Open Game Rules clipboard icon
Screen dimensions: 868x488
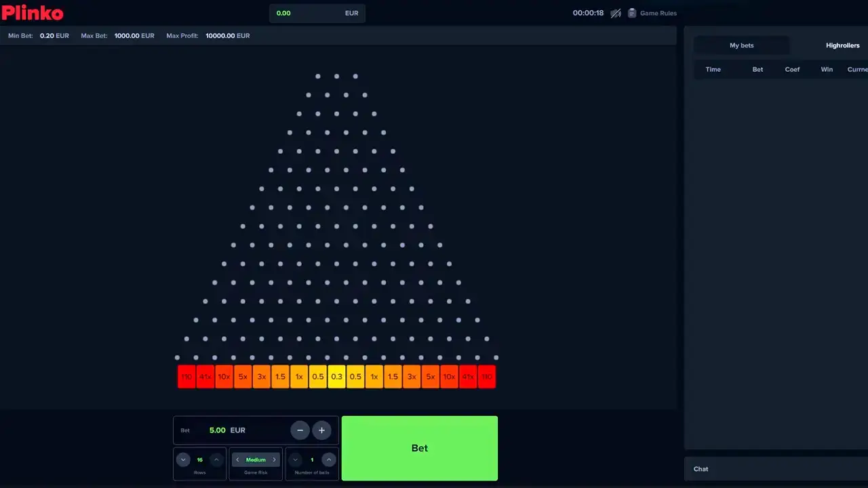(632, 14)
